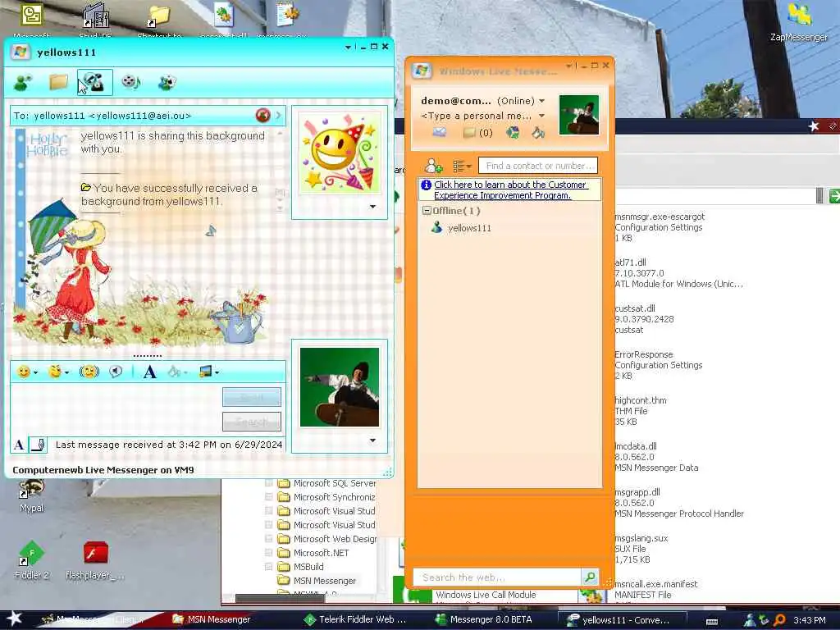This screenshot has width=840, height=630.
Task: Click the profile picture in the Messenger main window
Action: click(x=578, y=115)
